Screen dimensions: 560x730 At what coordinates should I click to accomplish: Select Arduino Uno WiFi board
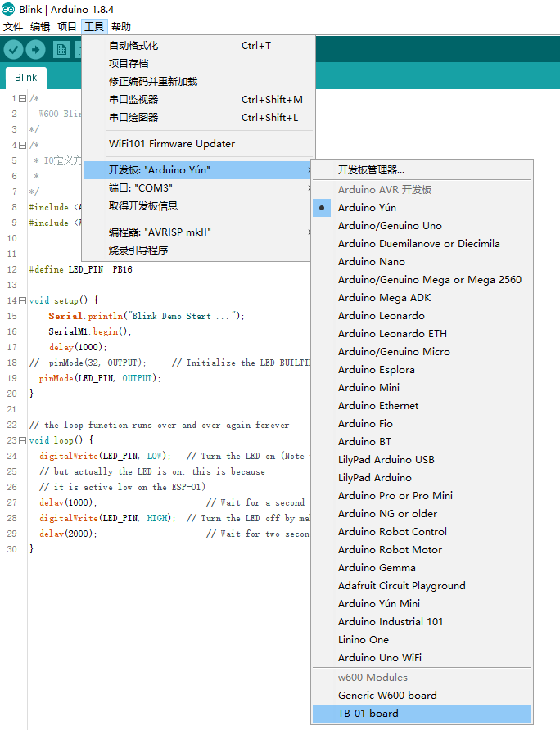click(x=422, y=658)
